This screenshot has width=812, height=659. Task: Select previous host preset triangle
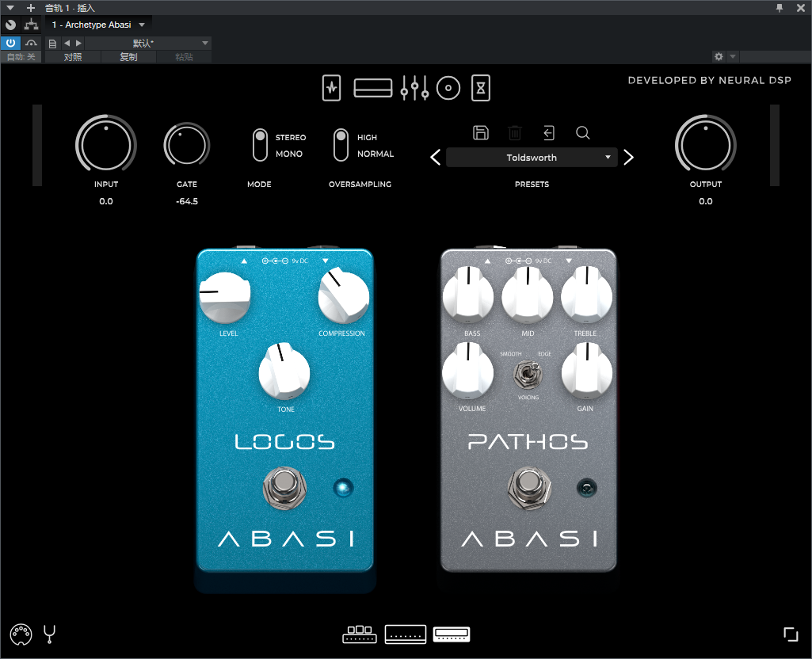(67, 43)
